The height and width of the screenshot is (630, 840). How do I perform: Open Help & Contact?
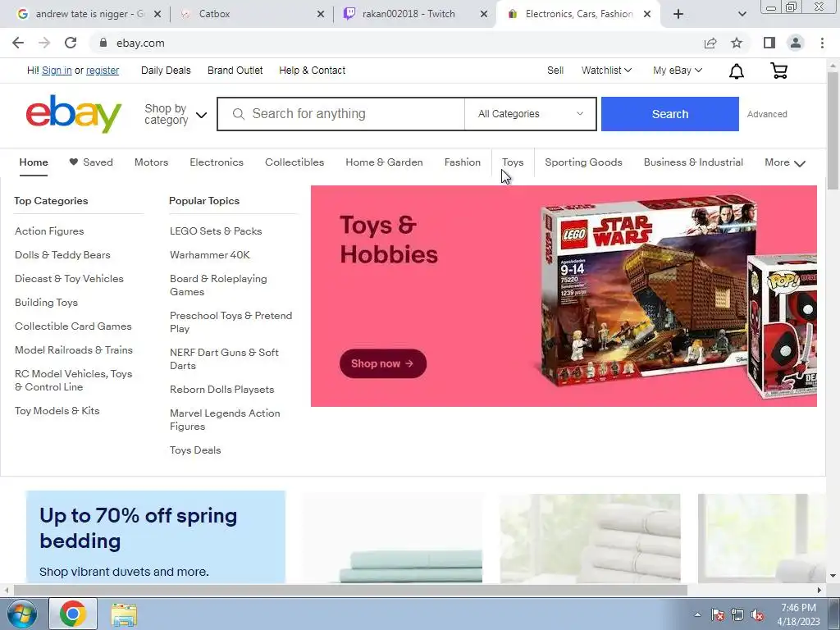(x=313, y=71)
